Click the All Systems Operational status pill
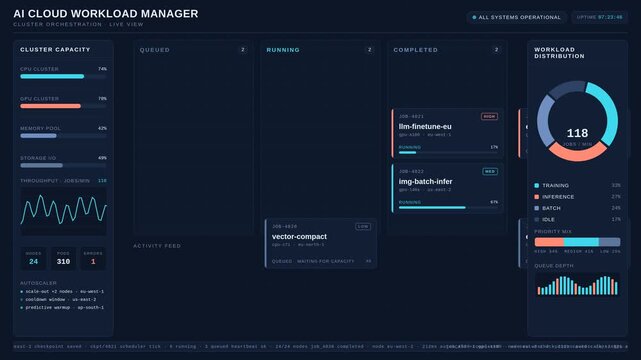Screen dimensions: 641x360 click(x=516, y=17)
